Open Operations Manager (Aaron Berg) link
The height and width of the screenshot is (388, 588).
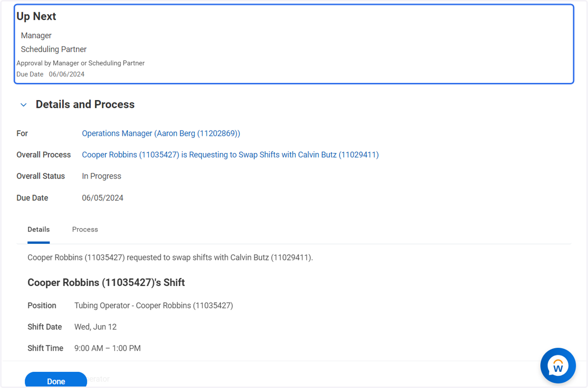point(161,133)
